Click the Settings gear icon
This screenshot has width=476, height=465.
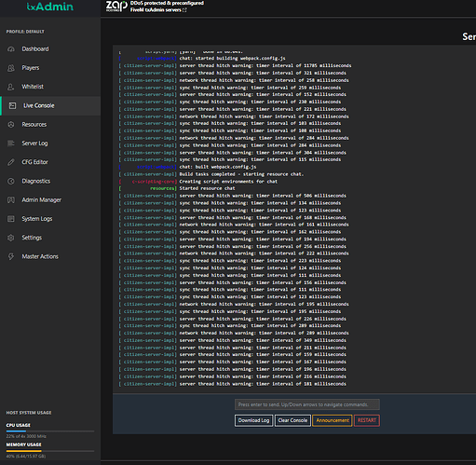[x=11, y=238]
